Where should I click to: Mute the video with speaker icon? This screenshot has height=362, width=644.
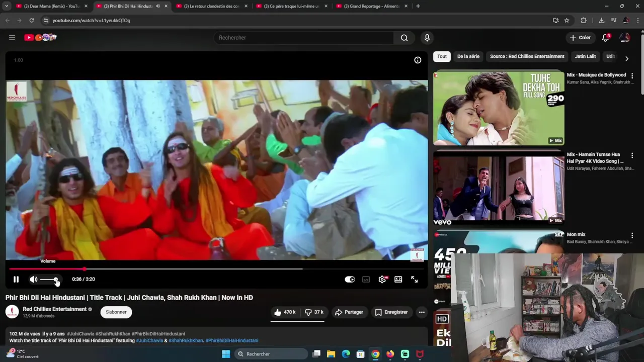33,280
